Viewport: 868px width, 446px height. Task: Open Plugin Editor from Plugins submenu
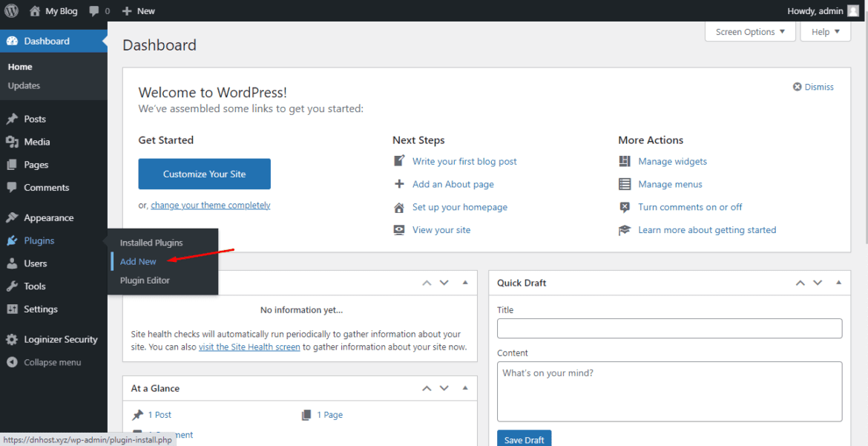(x=145, y=281)
